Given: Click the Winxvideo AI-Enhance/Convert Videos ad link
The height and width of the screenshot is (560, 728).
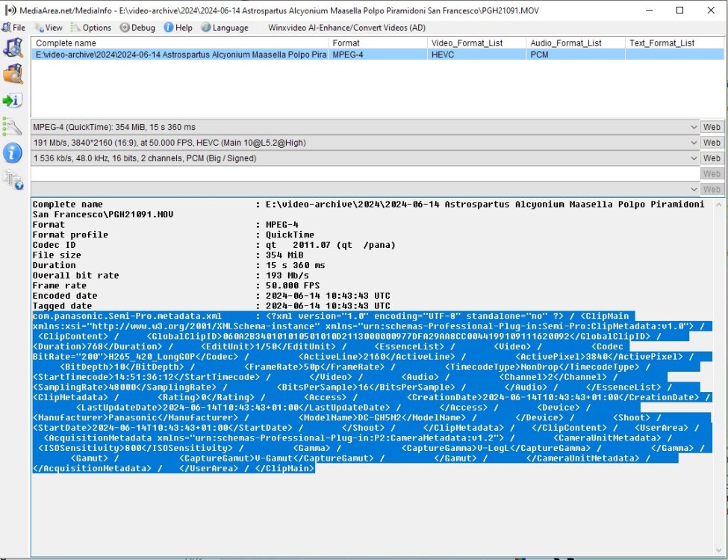Looking at the screenshot, I should tap(346, 28).
